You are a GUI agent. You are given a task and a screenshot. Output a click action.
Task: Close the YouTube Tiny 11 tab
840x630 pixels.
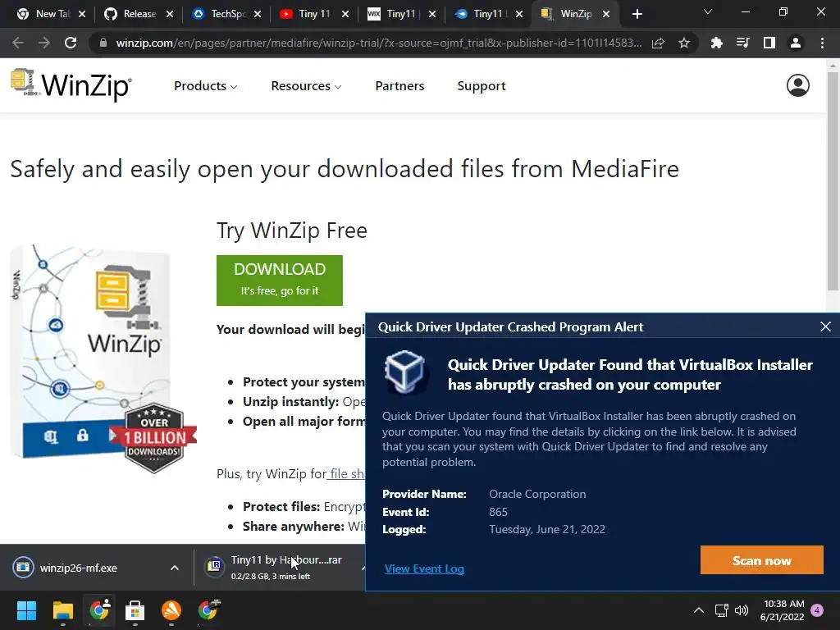click(345, 15)
